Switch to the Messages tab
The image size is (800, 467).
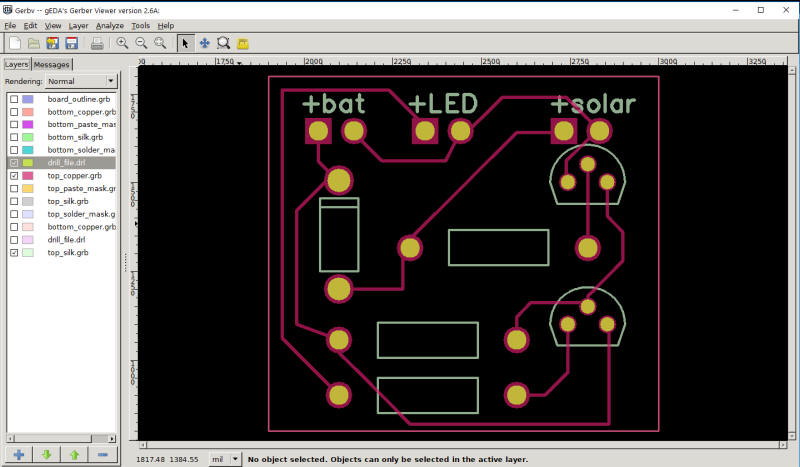click(x=52, y=65)
